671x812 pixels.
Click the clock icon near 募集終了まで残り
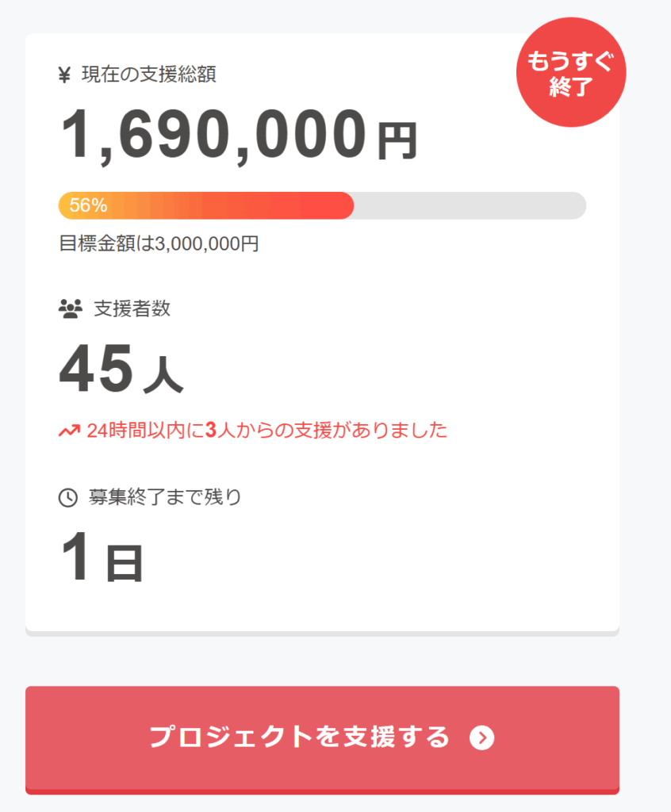click(68, 497)
